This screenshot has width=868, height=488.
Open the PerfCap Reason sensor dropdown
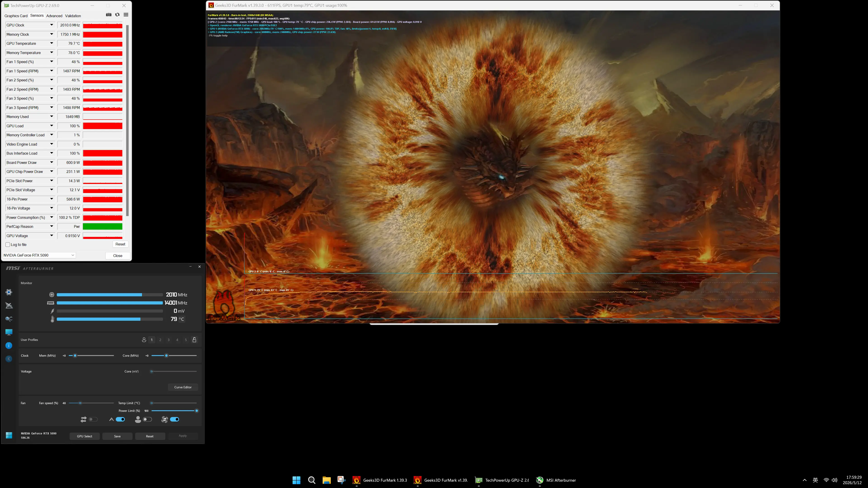pyautogui.click(x=52, y=226)
